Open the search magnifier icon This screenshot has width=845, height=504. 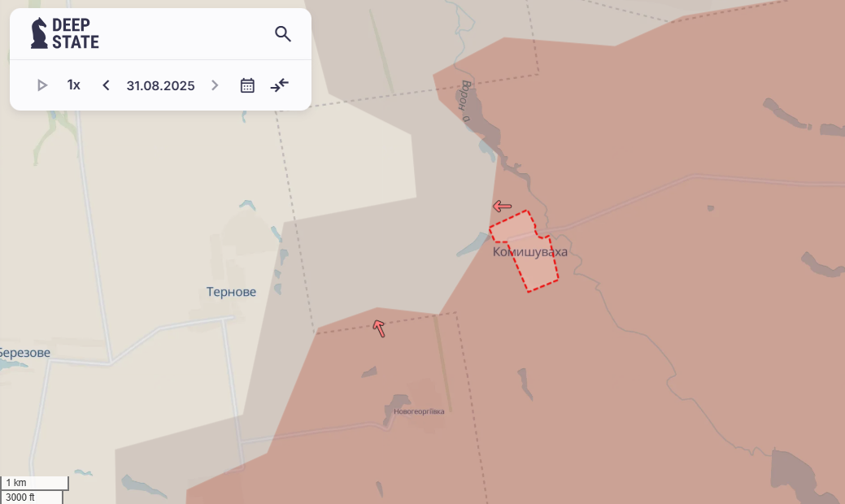(282, 34)
